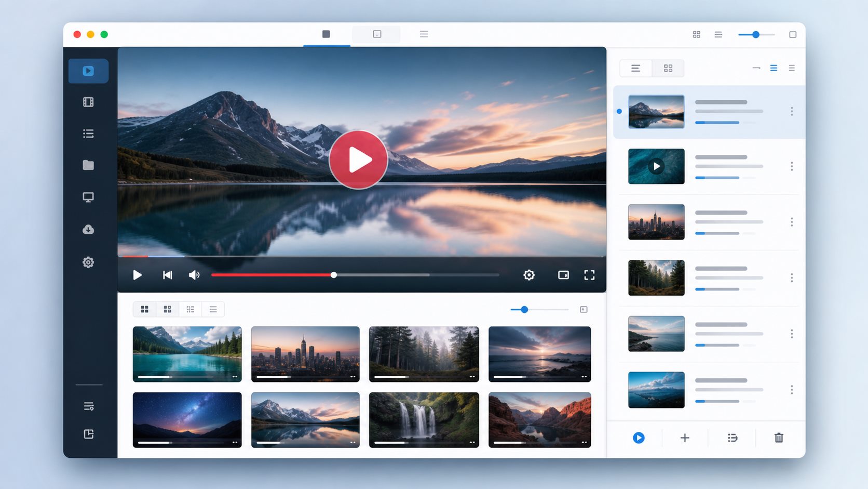Click the blue play all button under playlist
Screen dimensions: 868x489
(639, 438)
